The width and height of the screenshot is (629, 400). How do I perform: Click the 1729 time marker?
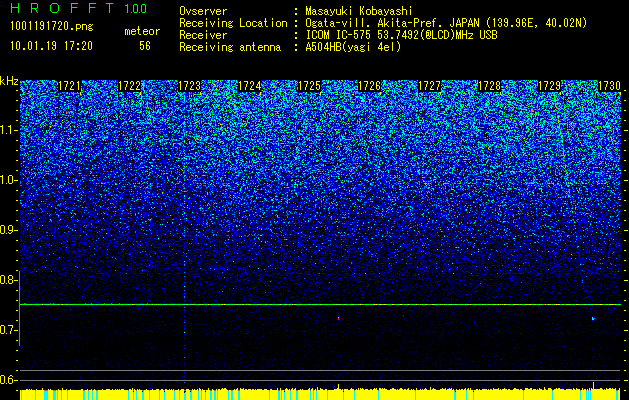[x=549, y=86]
